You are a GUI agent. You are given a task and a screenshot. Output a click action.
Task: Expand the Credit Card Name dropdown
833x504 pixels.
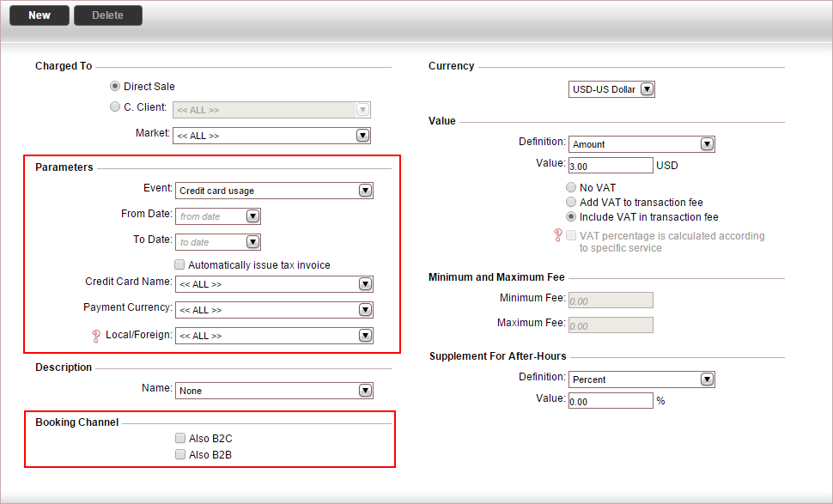[x=274, y=284]
